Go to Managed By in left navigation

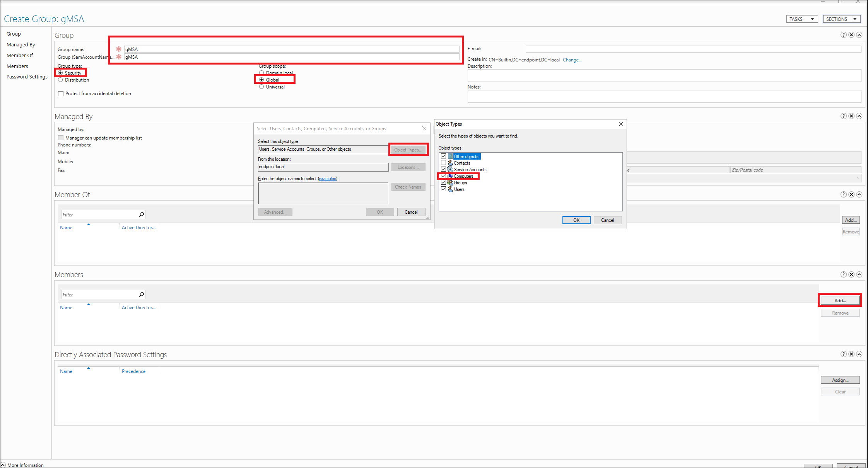21,45
